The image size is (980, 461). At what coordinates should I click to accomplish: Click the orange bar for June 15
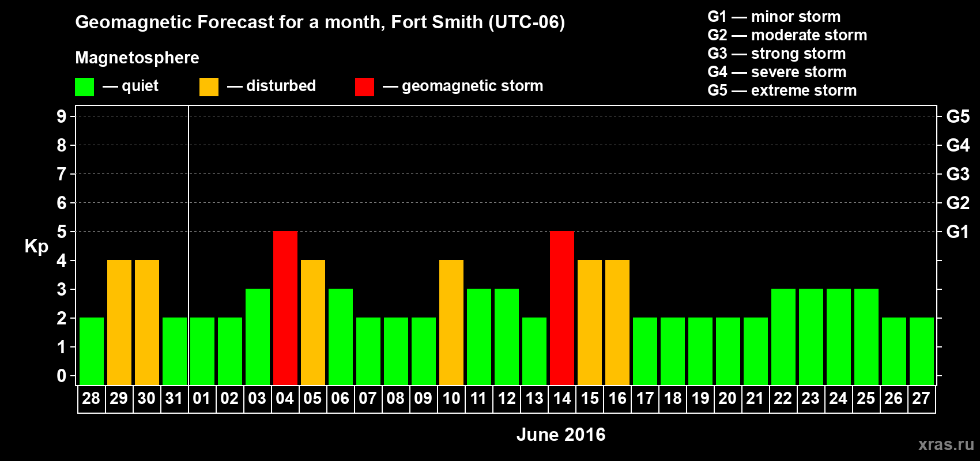[590, 322]
